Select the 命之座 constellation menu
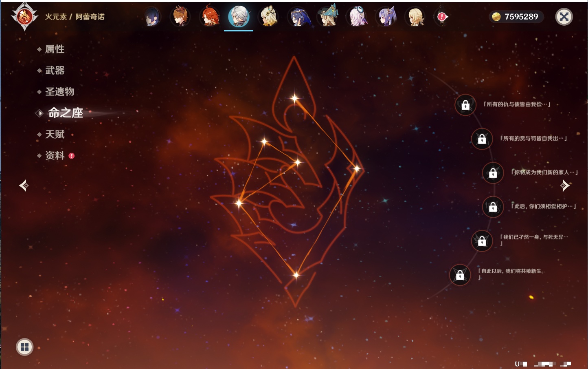The width and height of the screenshot is (588, 369). point(65,113)
